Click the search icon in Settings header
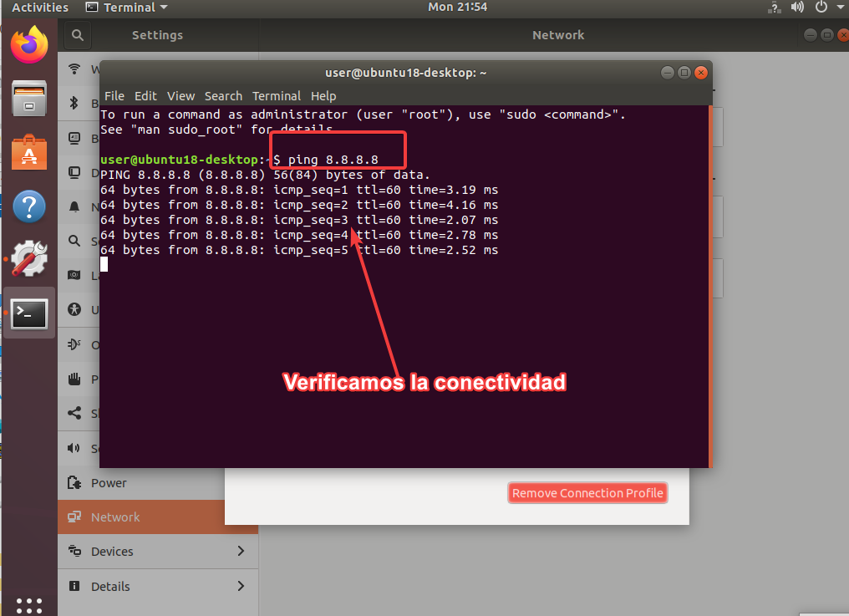The width and height of the screenshot is (849, 616). click(x=77, y=35)
